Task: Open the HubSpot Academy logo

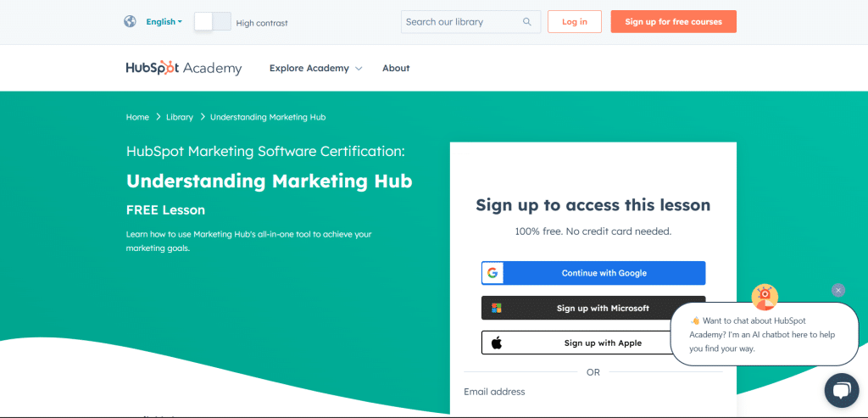Action: coord(184,68)
